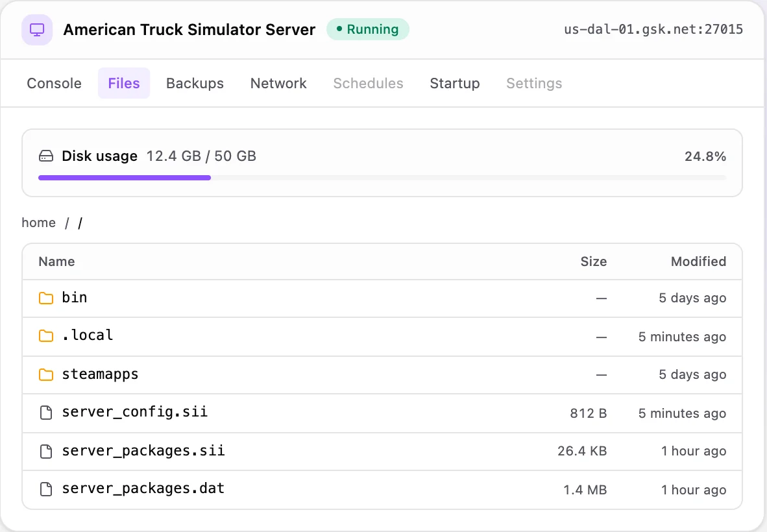Open the Settings tab

click(534, 83)
